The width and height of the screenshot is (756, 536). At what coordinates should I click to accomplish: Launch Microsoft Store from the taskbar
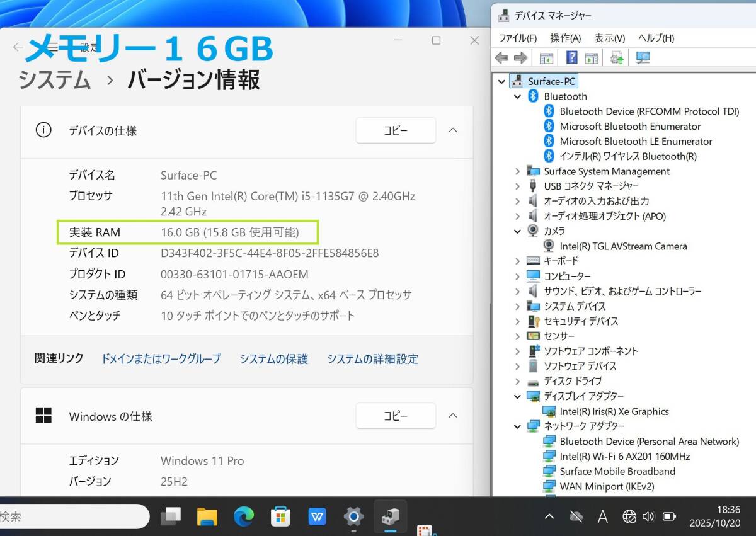tap(280, 516)
